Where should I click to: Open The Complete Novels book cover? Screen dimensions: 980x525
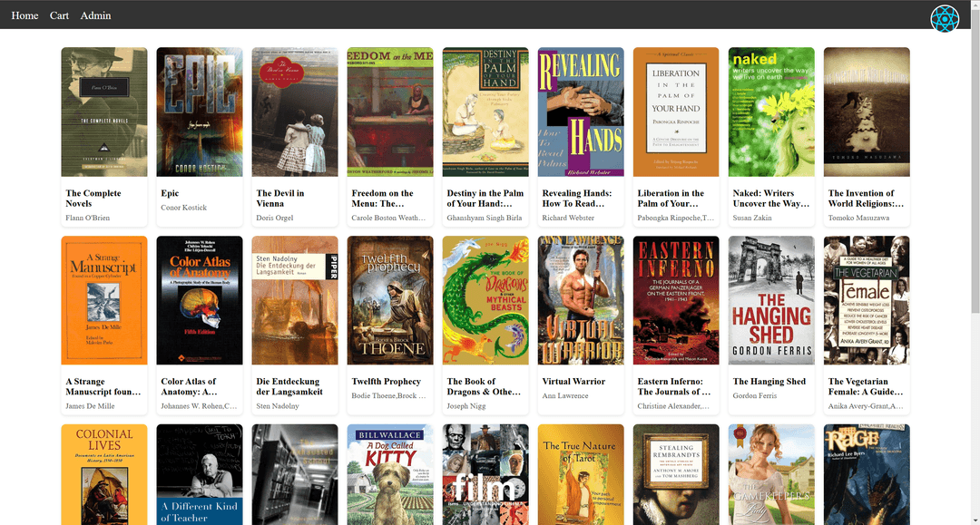coord(104,112)
